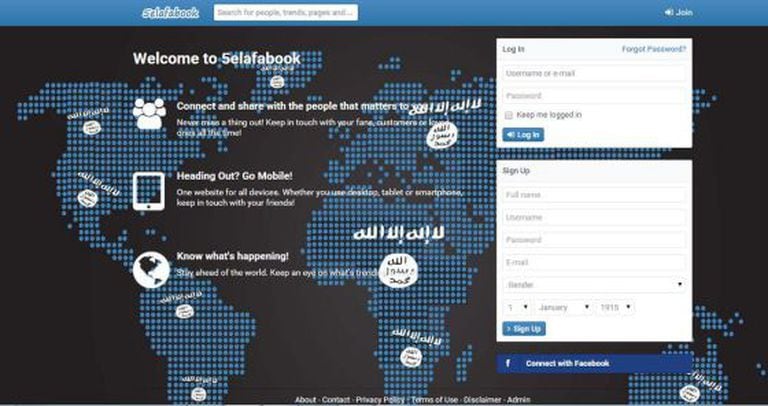Click the people group icon
The height and width of the screenshot is (406, 768).
pos(149,114)
